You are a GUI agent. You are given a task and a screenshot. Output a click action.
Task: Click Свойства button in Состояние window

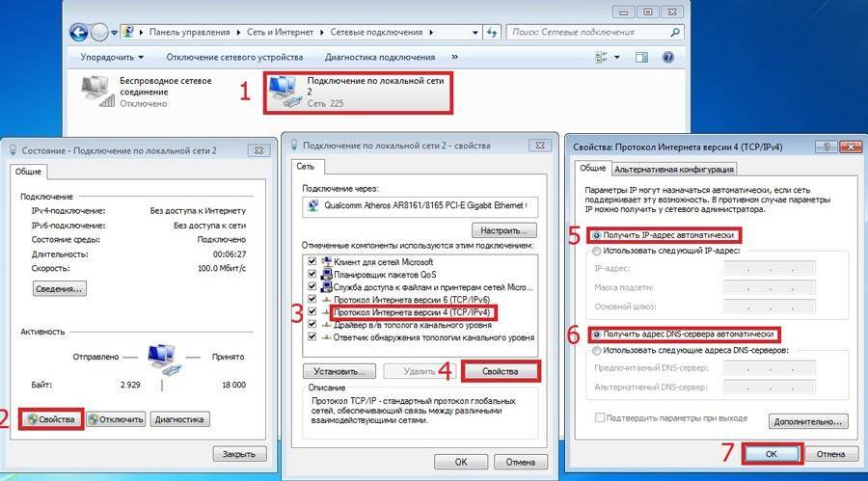pos(51,419)
